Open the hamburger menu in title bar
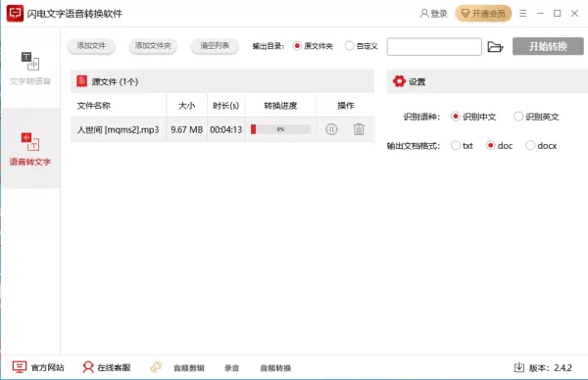This screenshot has width=588, height=380. coord(522,14)
